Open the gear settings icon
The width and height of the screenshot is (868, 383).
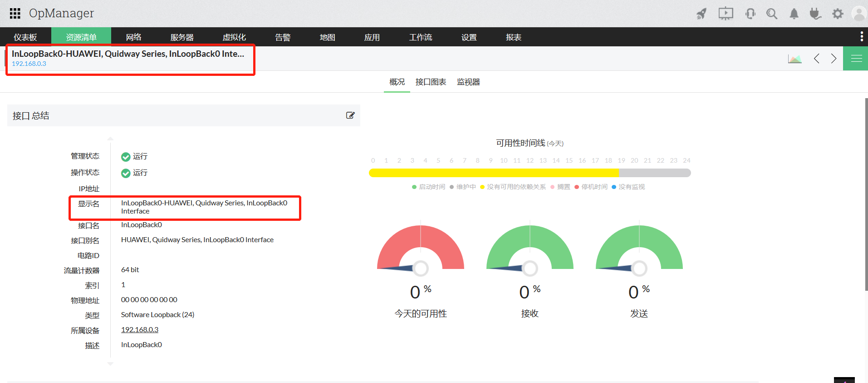838,14
